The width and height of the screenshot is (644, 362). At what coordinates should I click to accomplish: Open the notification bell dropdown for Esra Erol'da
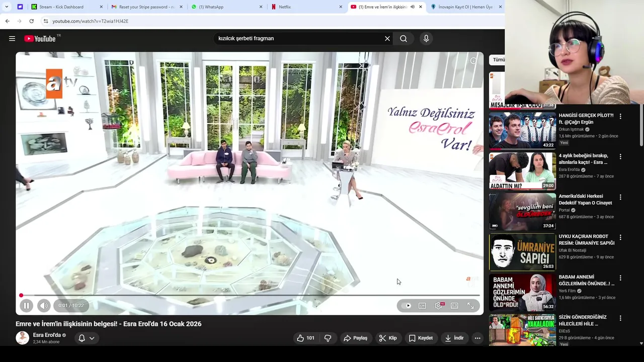(86, 338)
